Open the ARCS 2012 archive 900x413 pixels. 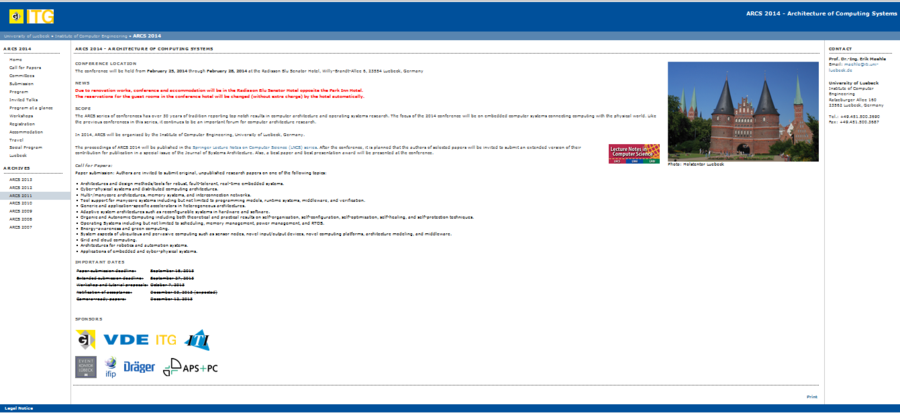[20, 188]
